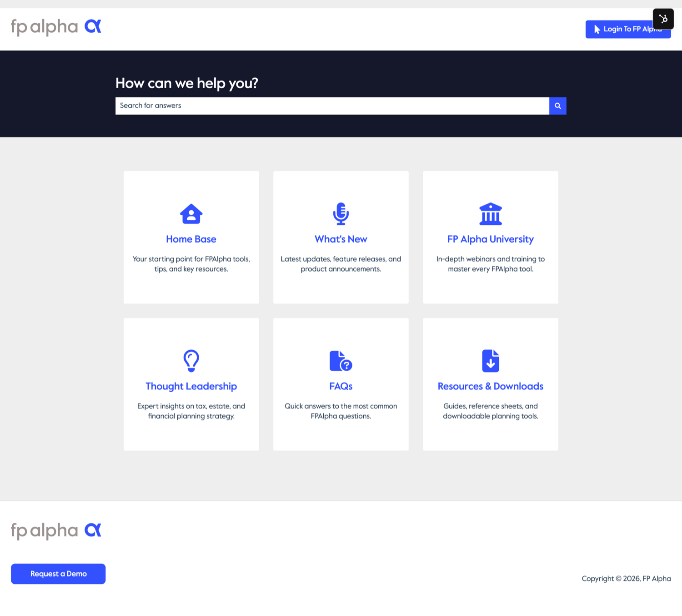The image size is (682, 616).
Task: Click the Thought Leadership lightbulb icon
Action: pyautogui.click(x=191, y=361)
